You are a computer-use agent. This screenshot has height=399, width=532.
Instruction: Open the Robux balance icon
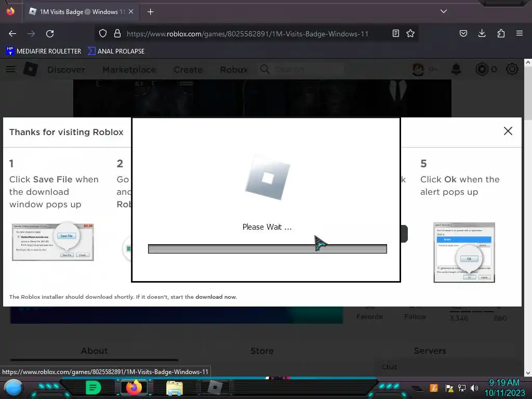[482, 69]
